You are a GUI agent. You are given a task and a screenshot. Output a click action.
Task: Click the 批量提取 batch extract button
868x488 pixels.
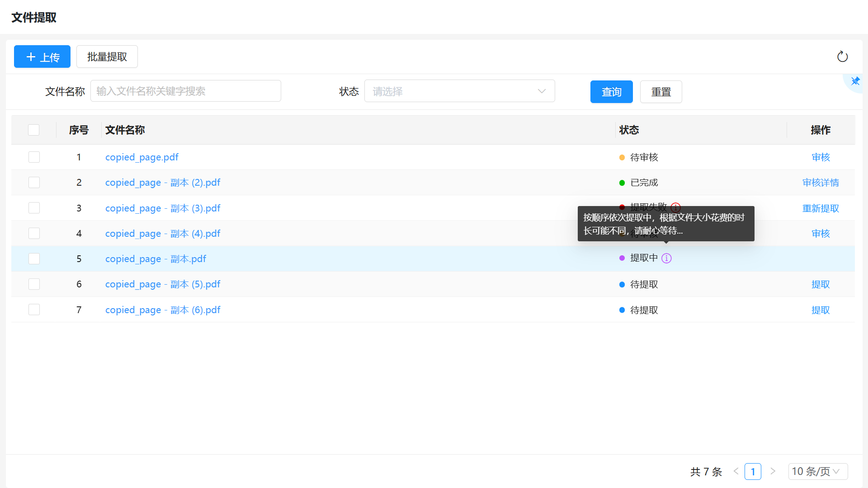pyautogui.click(x=107, y=56)
